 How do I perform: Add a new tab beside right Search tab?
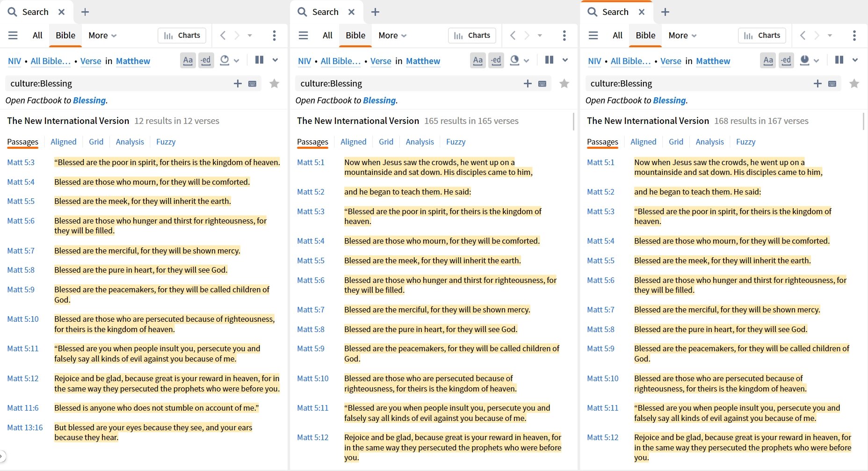coord(665,12)
